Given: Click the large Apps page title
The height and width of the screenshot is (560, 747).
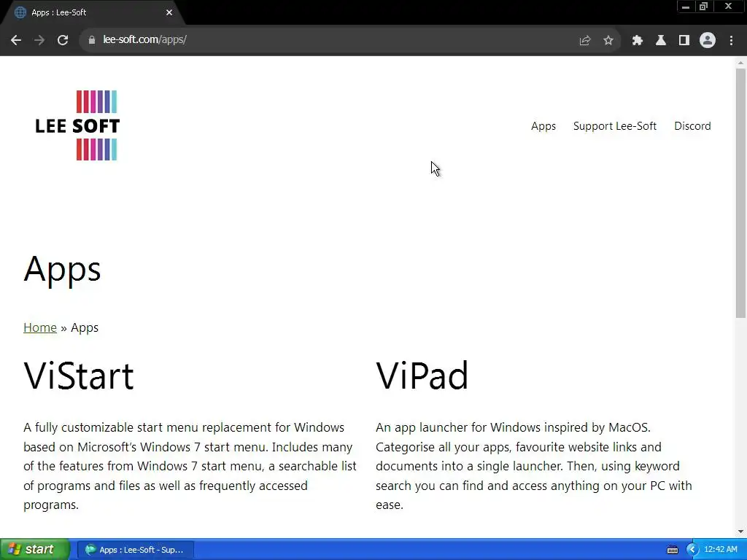Looking at the screenshot, I should 62,270.
